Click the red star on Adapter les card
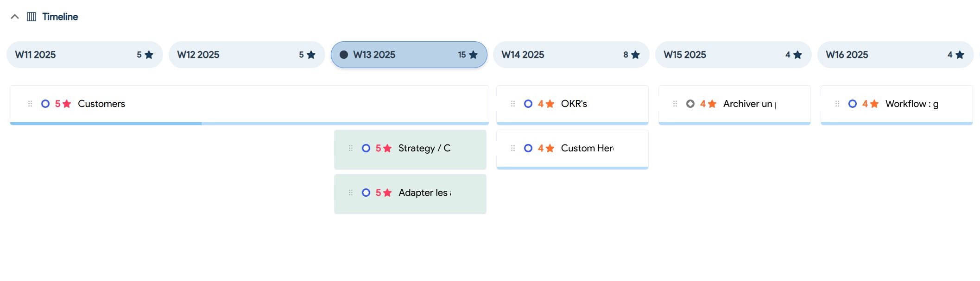Viewport: 980px width, 281px height. point(387,193)
